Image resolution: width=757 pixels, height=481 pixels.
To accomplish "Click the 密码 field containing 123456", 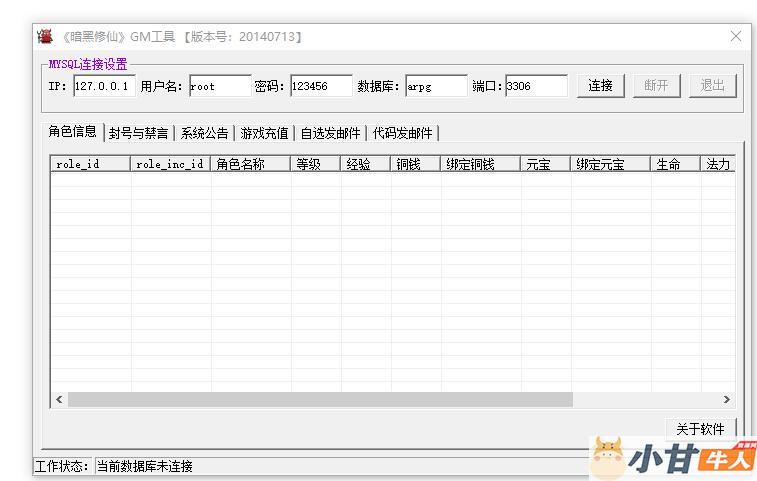I will tap(320, 86).
